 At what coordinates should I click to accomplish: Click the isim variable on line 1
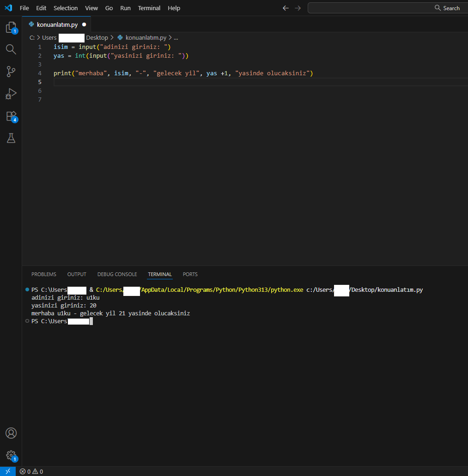click(61, 47)
